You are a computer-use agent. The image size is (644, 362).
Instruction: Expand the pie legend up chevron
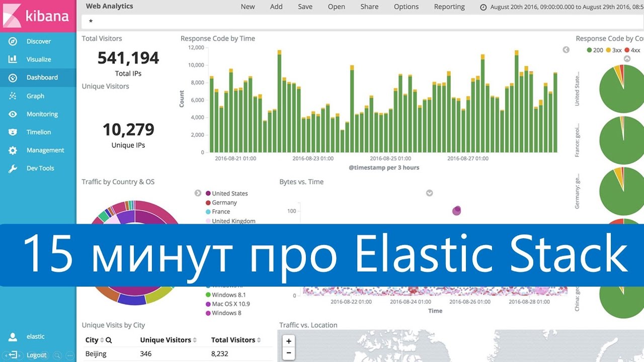pos(627,59)
